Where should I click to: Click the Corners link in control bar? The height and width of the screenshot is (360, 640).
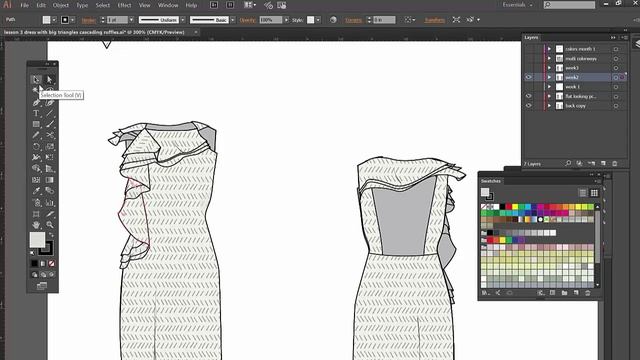coord(353,20)
